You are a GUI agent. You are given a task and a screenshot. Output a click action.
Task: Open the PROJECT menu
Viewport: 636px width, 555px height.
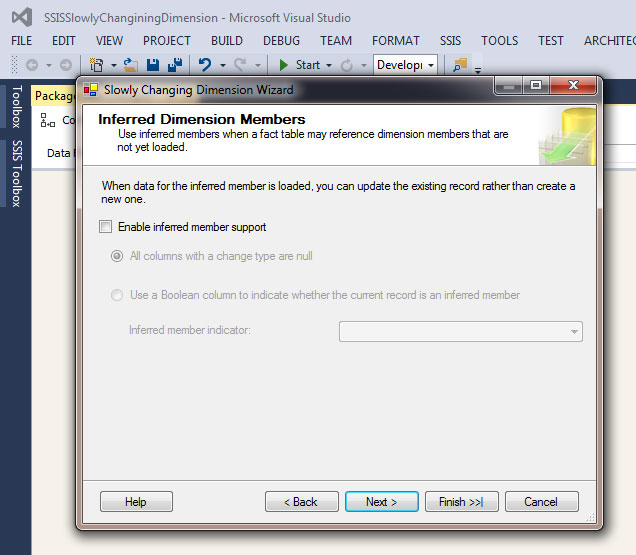(167, 41)
